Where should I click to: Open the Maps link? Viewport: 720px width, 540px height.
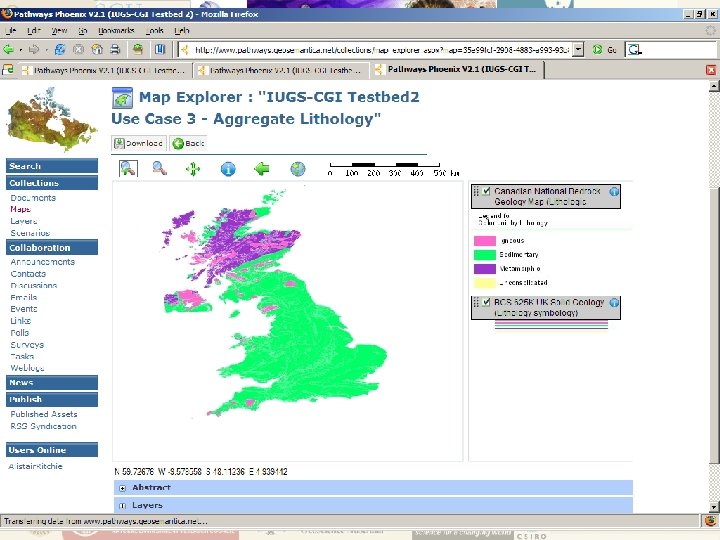click(x=21, y=209)
